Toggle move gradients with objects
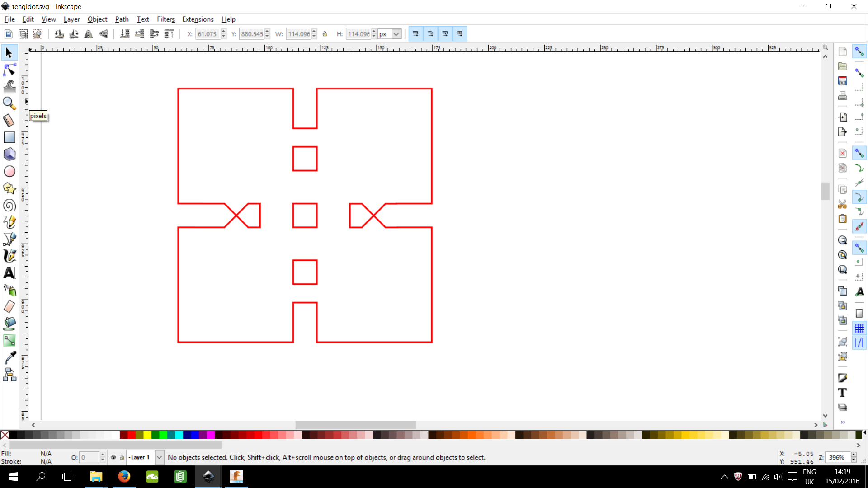 (x=445, y=34)
